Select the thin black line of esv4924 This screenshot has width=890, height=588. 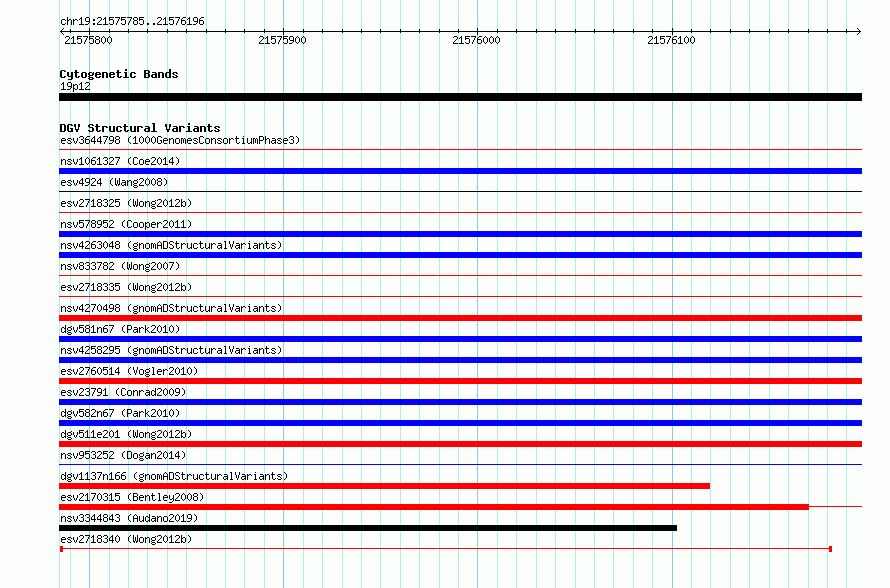(x=460, y=192)
